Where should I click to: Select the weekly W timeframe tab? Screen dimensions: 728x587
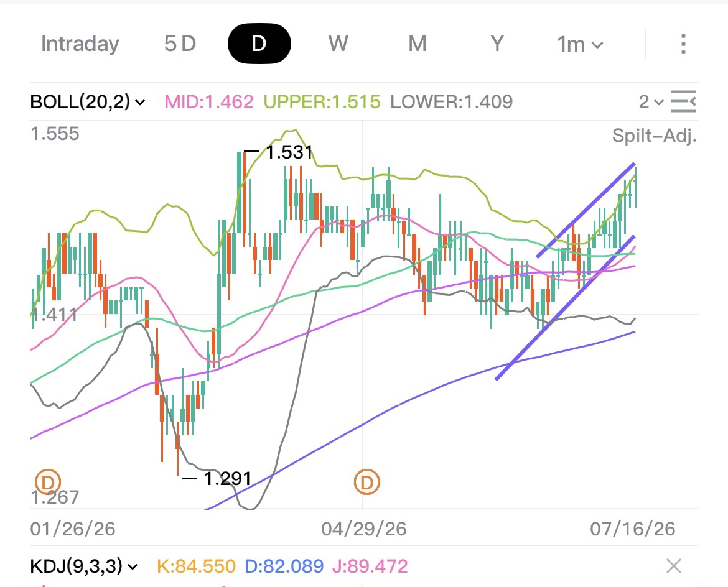click(338, 44)
